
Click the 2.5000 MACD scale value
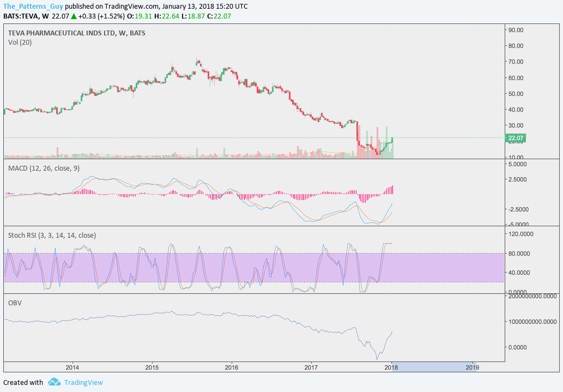point(517,179)
